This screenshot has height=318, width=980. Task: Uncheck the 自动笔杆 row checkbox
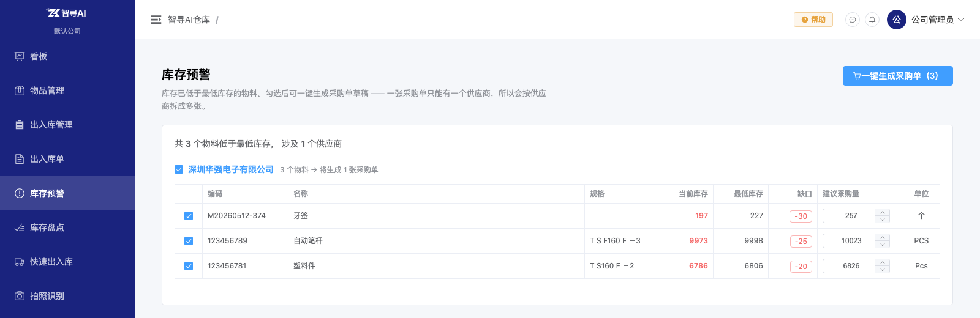coord(189,241)
